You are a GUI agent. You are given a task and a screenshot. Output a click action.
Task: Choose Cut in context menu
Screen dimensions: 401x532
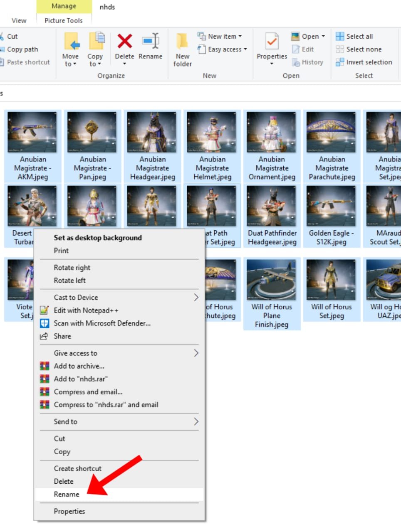119,439
